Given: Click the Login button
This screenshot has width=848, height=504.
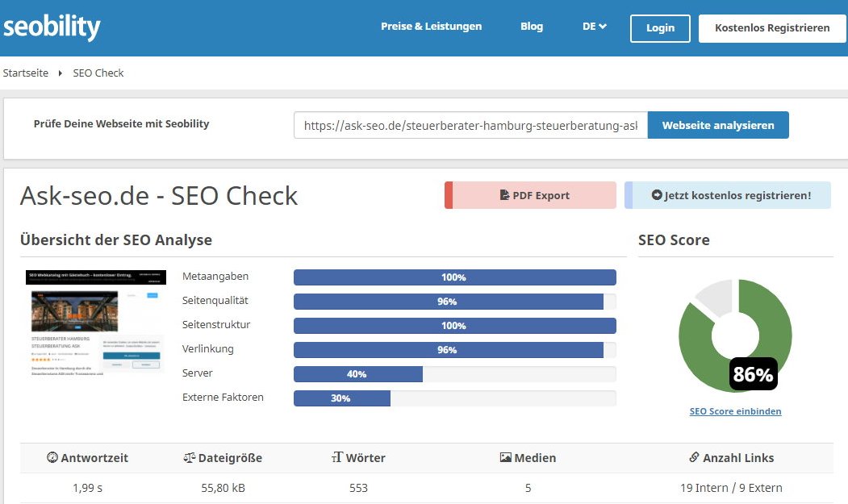Looking at the screenshot, I should (x=660, y=28).
